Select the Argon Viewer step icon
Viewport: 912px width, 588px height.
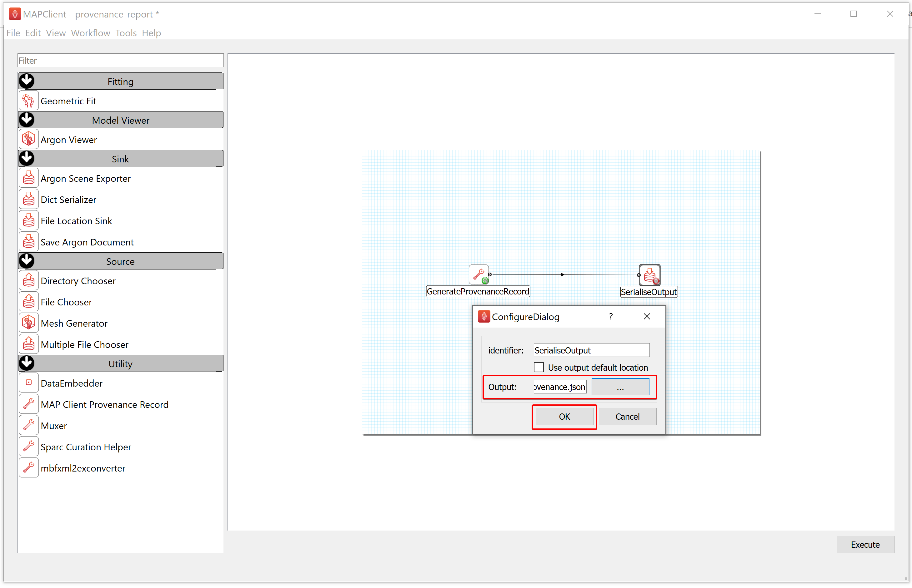pos(28,140)
